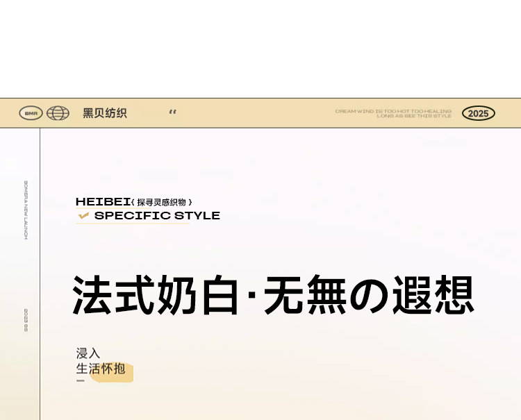Click vertical 2023 88 sidebar text
The image size is (521, 420).
(x=26, y=320)
